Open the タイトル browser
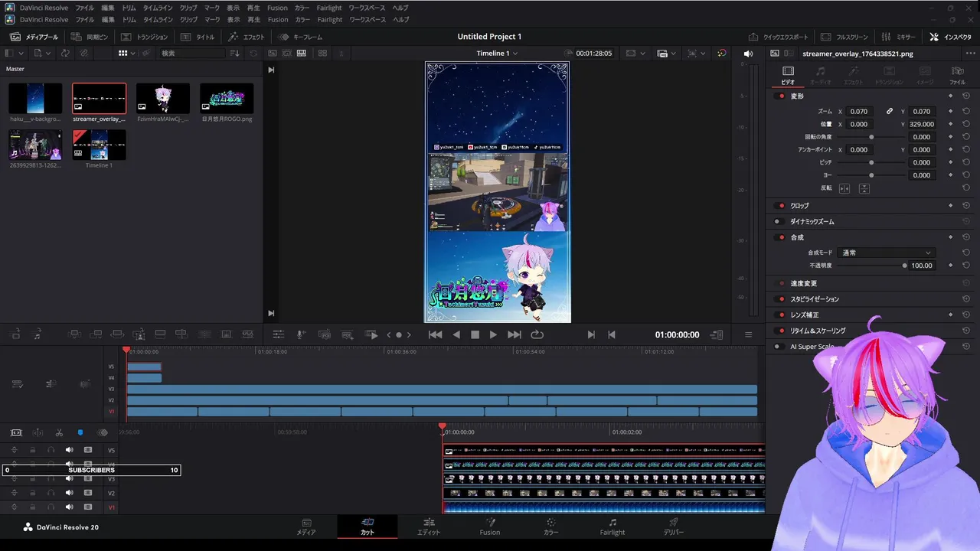Image resolution: width=980 pixels, height=551 pixels. 198,37
